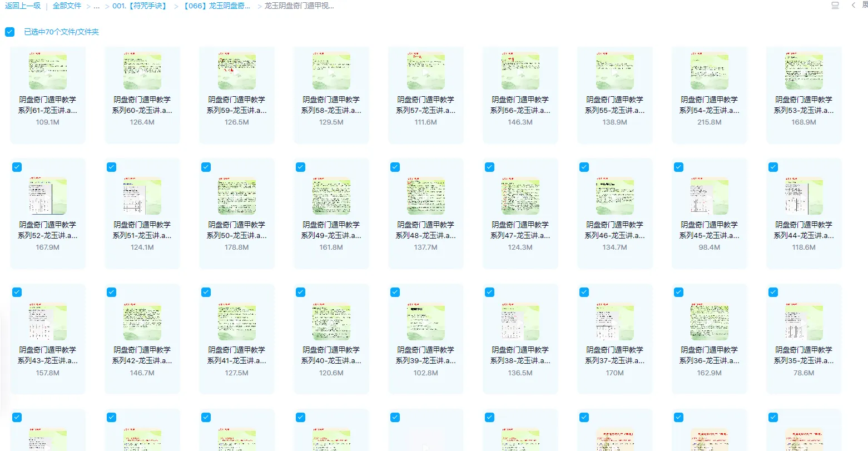868x451 pixels.
Task: Click the 98.4M size under 系列45
Action: point(710,247)
